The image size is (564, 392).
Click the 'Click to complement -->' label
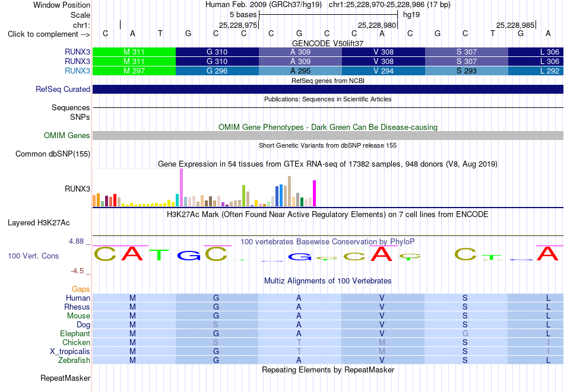pos(49,34)
